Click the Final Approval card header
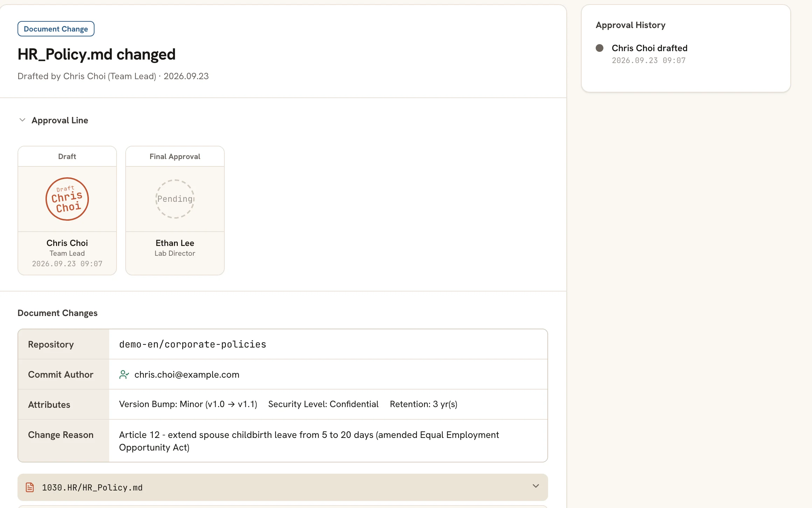The image size is (812, 508). pyautogui.click(x=175, y=156)
